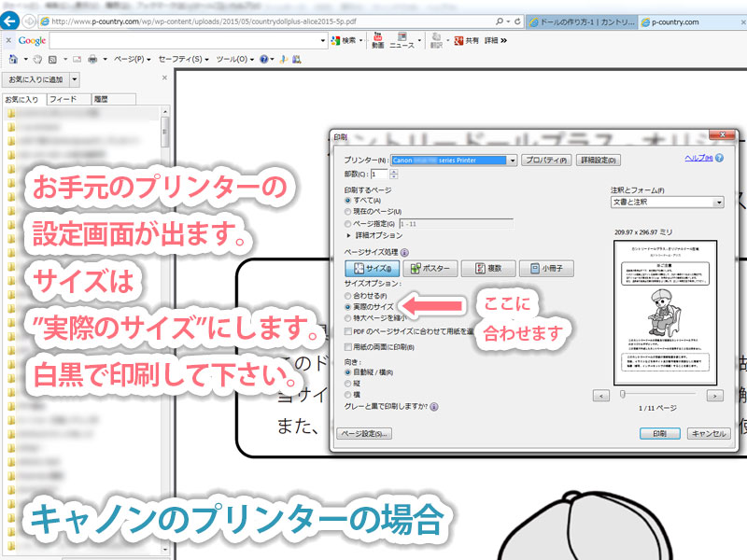The width and height of the screenshot is (747, 560).
Task: Click the YouTube 動画 icon on Google toolbar
Action: click(x=378, y=40)
